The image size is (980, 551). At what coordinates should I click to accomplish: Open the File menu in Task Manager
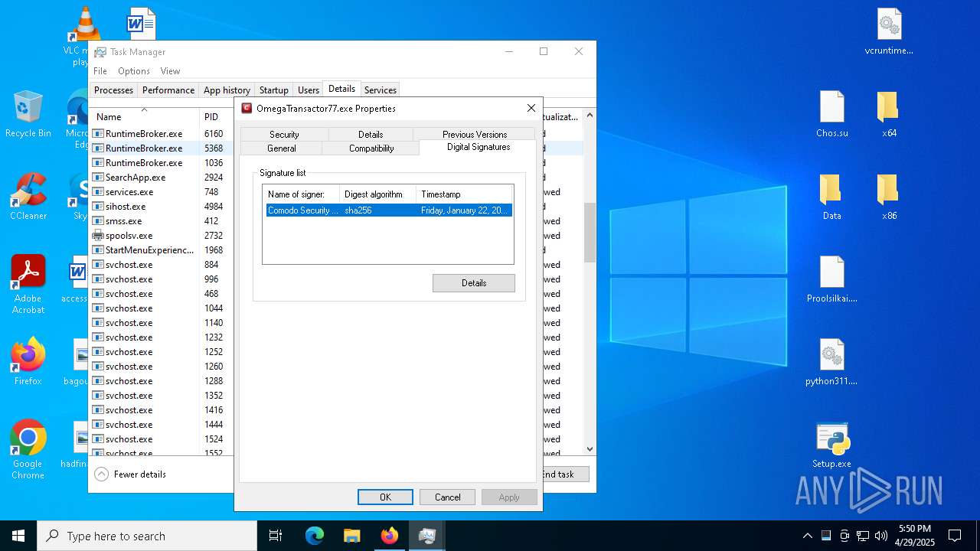(100, 70)
